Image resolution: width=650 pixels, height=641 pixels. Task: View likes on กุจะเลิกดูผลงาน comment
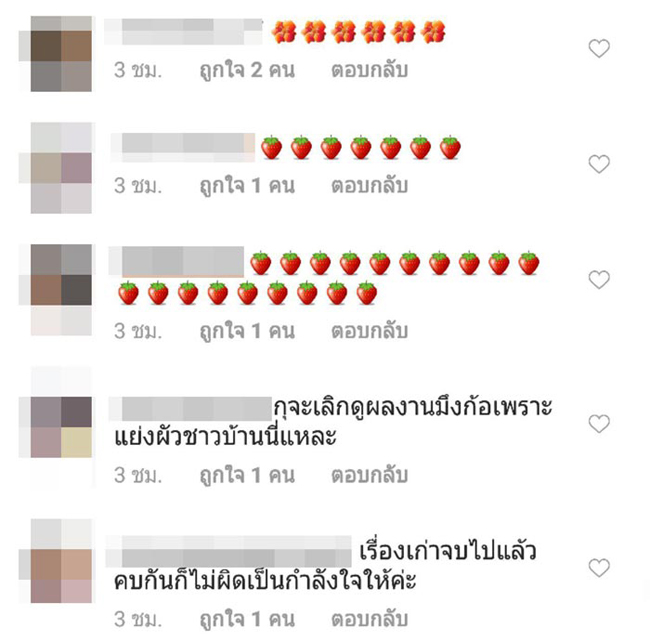pyautogui.click(x=247, y=475)
